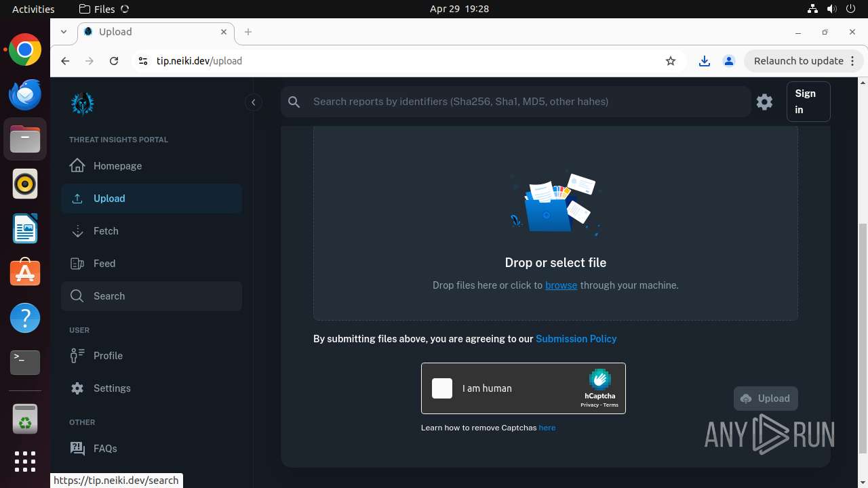
Task: Click the sidebar Search magnifier icon
Action: click(x=77, y=296)
